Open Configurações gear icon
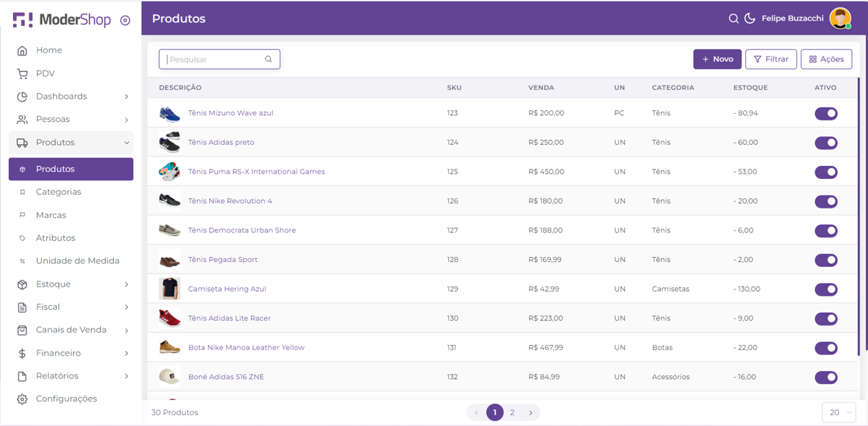This screenshot has width=868, height=426. pyautogui.click(x=23, y=399)
